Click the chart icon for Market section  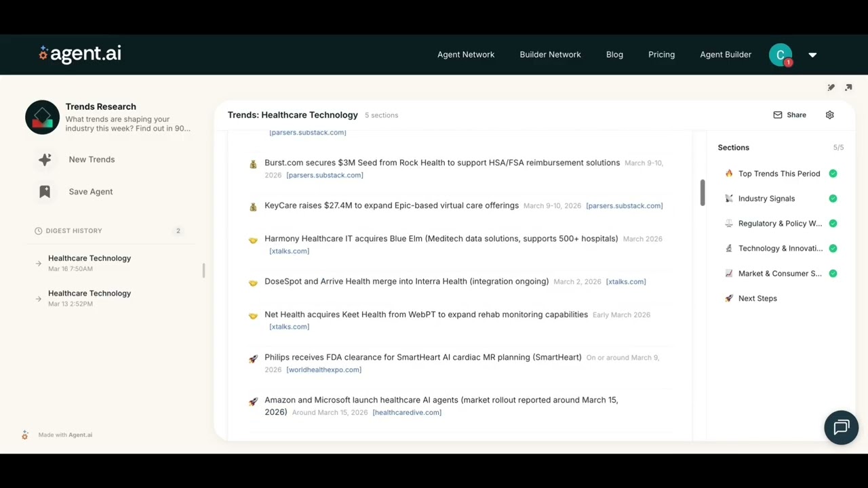coord(729,274)
